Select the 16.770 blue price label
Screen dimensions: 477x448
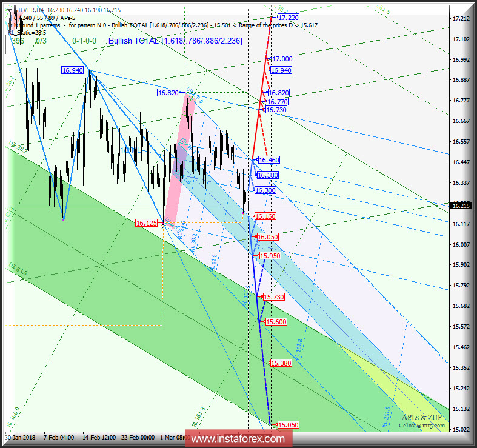(x=277, y=102)
